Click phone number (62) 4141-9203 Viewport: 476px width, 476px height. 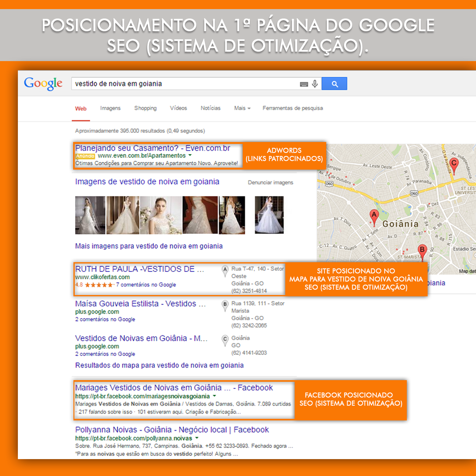click(x=249, y=353)
